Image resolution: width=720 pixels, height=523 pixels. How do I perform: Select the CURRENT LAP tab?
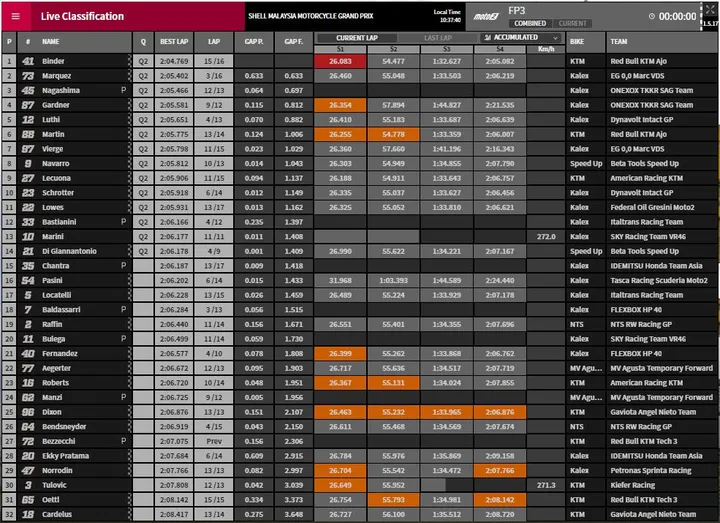point(357,38)
